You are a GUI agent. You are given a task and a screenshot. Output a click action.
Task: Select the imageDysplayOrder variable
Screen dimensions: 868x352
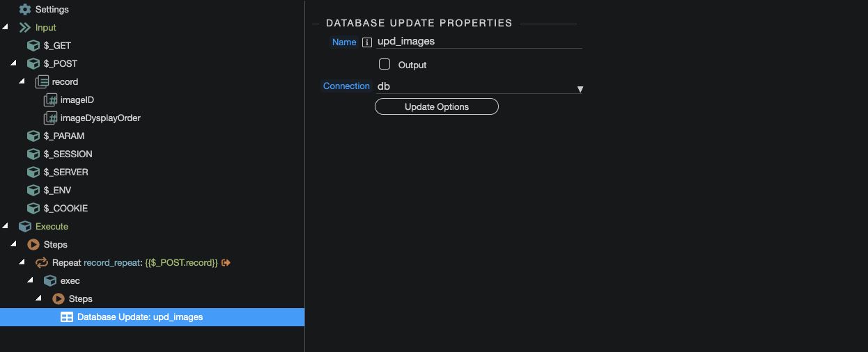click(x=100, y=118)
